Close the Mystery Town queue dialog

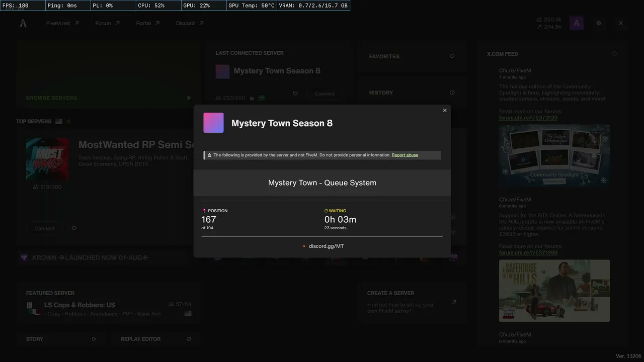tap(445, 111)
